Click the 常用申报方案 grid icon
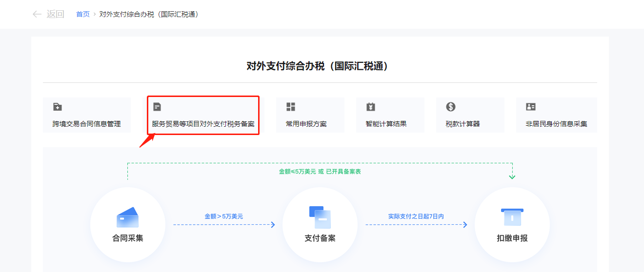Screen dimensions: 644x272 click(291, 107)
